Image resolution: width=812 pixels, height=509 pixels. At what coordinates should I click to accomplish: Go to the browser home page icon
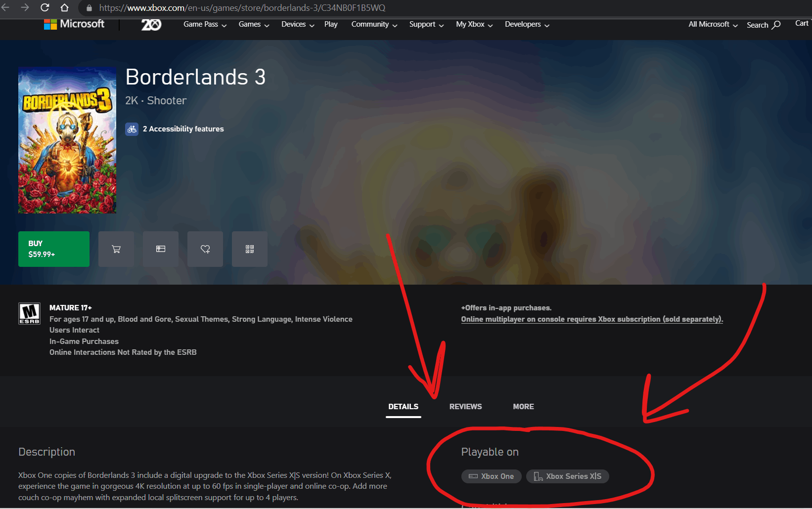click(64, 7)
